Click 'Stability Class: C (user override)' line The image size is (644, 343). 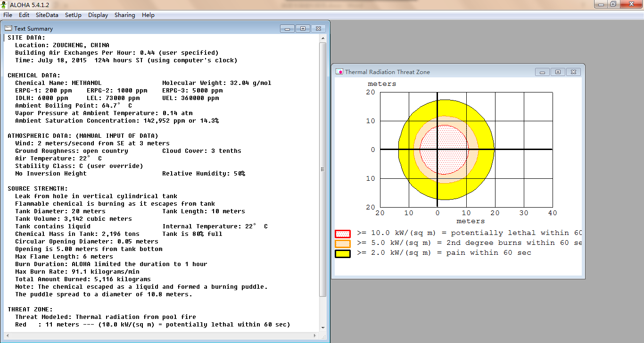tap(79, 166)
